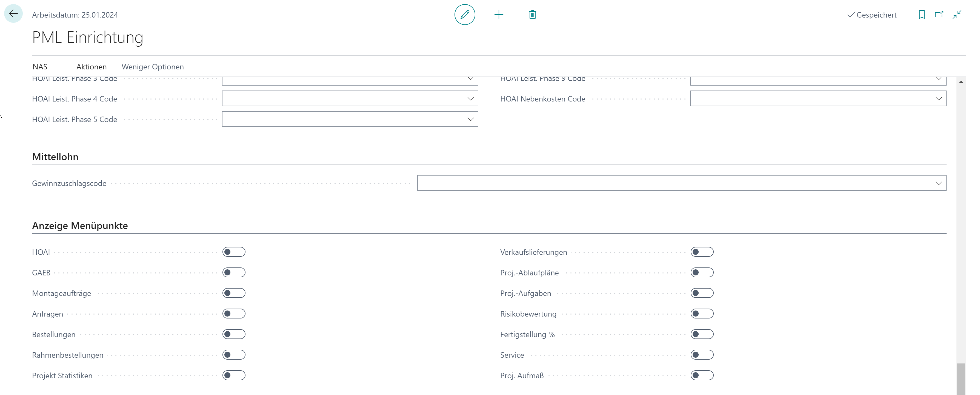Enable Anfragen toggle

234,314
